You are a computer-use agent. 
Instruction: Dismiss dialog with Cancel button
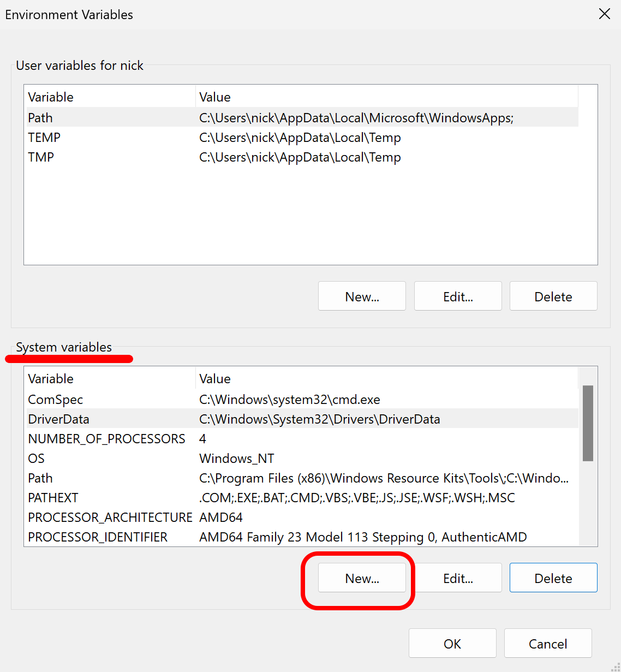(548, 644)
